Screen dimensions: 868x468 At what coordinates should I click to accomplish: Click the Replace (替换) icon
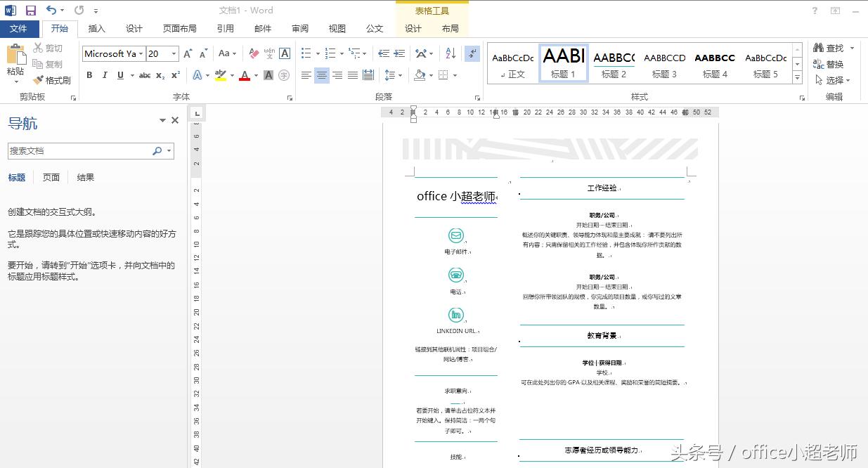coord(834,63)
